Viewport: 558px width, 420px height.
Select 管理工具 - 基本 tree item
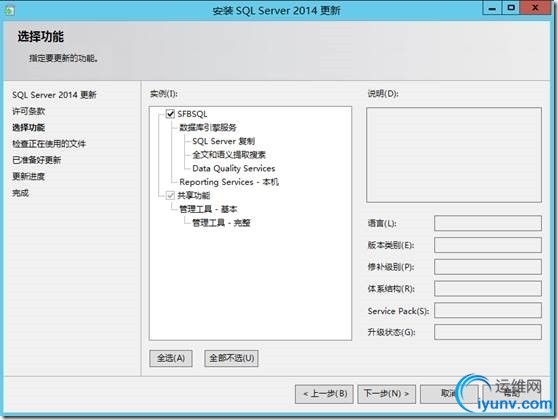click(208, 209)
